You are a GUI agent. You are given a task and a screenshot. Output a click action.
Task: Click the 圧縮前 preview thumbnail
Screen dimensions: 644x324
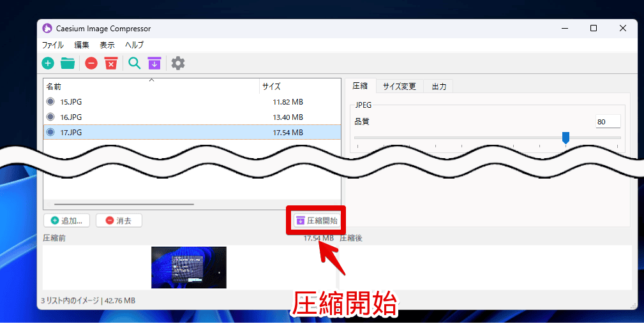coord(189,267)
